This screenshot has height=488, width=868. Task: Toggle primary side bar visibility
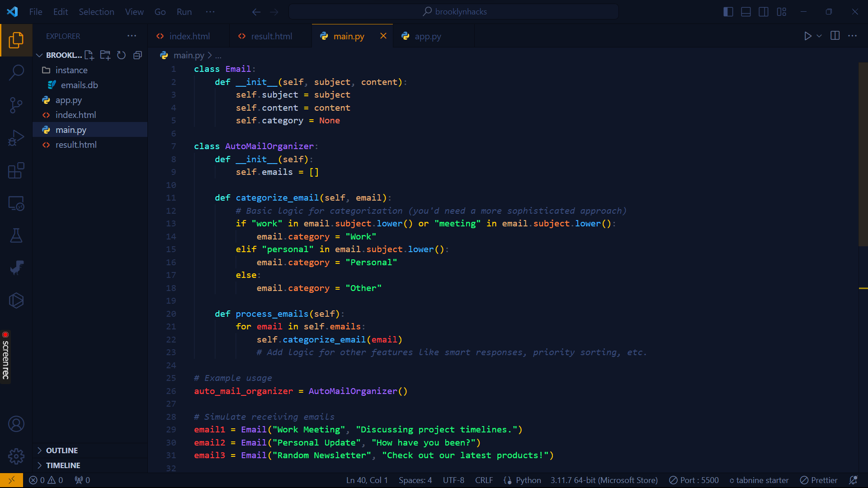728,12
